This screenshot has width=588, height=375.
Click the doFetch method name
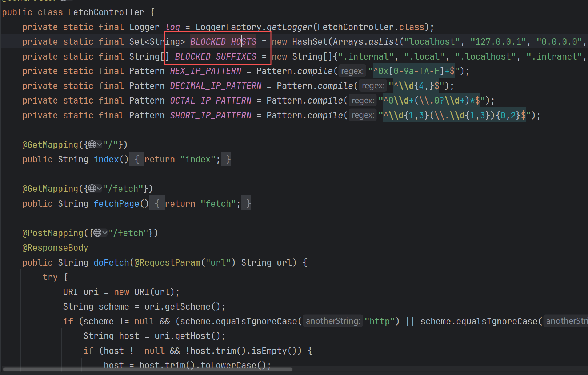(x=111, y=263)
